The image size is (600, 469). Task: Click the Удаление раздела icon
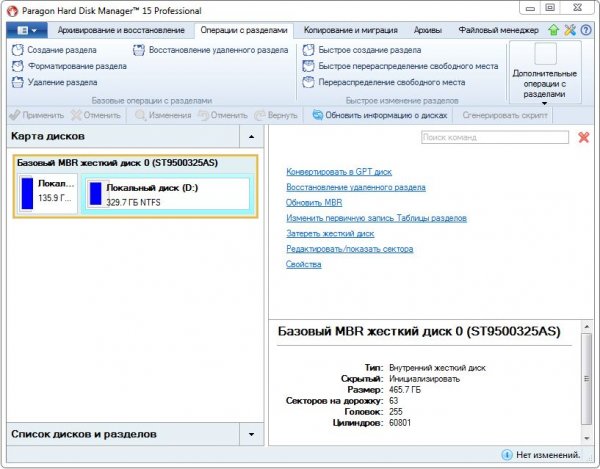click(x=18, y=82)
